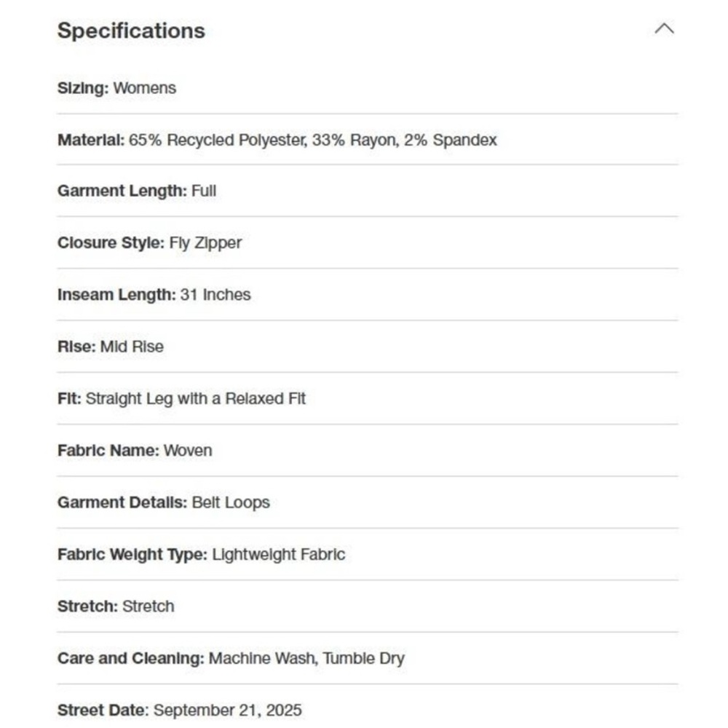Click the Machine Wash, Tumble Dry text
The image size is (728, 728).
pos(306,658)
